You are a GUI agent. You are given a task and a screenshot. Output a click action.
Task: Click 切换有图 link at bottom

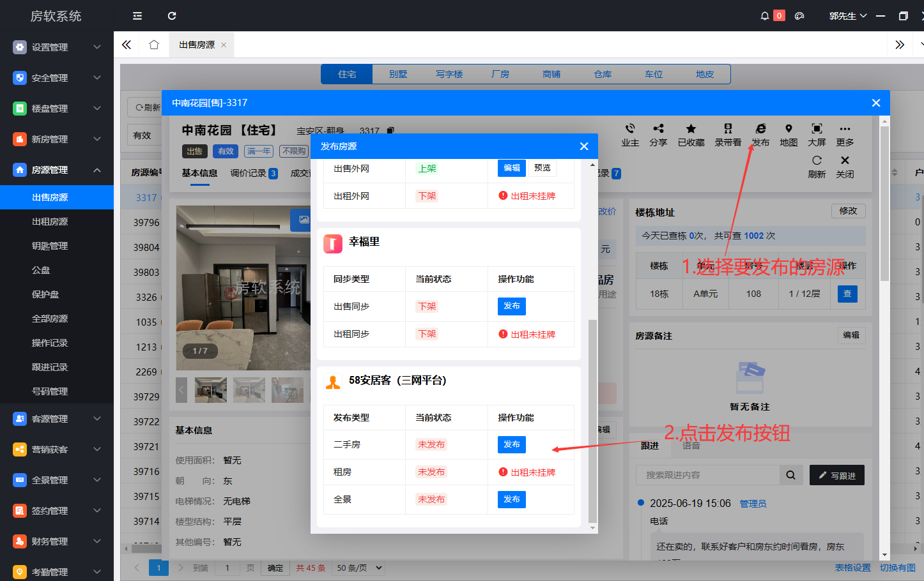click(897, 568)
